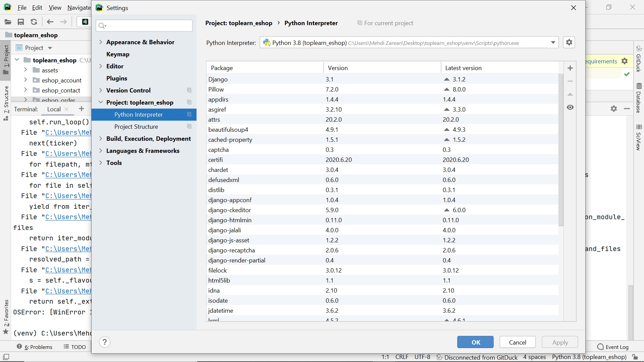The height and width of the screenshot is (362, 644).
Task: Collapse Project: toplearn_eshop settings node
Action: coord(101,102)
